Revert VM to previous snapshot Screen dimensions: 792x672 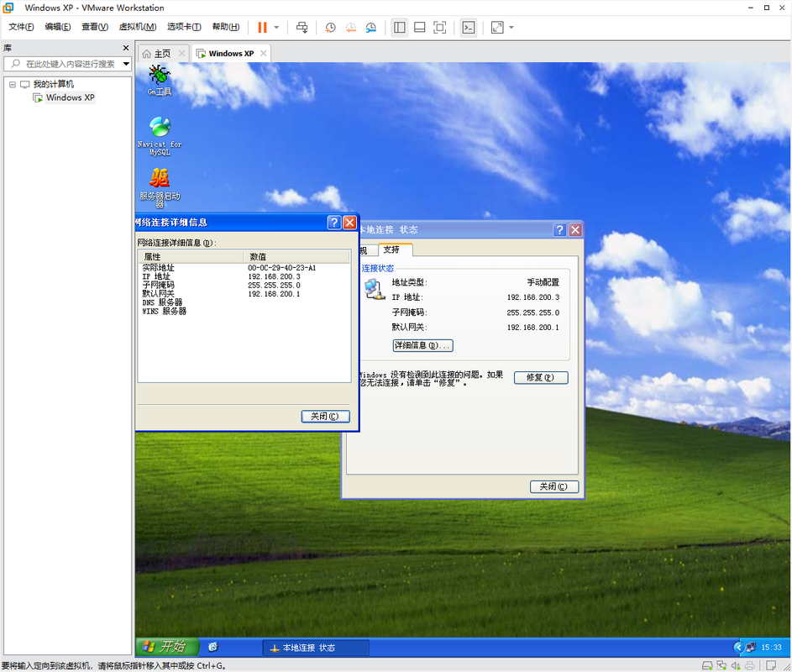click(350, 27)
